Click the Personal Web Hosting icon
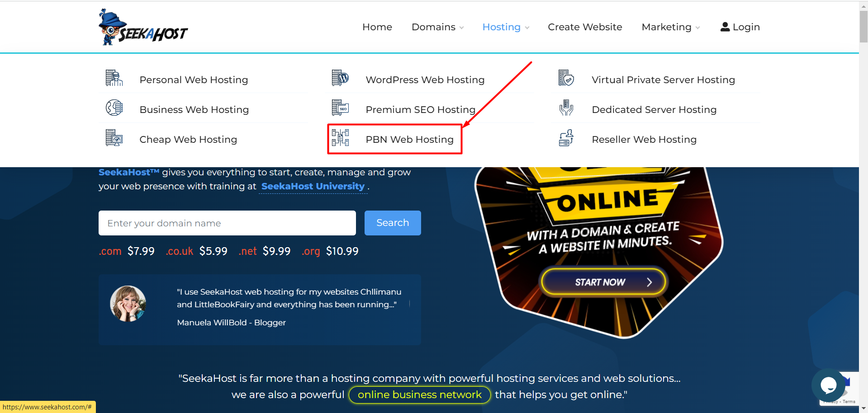The image size is (868, 413). [x=114, y=78]
